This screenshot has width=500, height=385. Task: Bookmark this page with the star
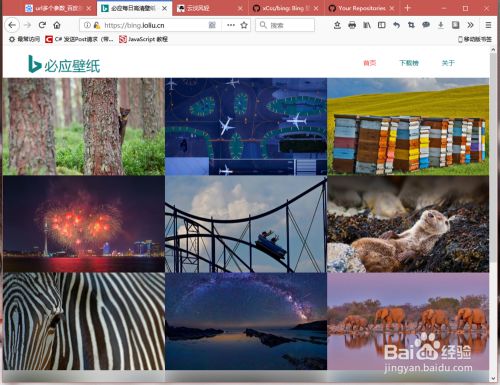click(244, 25)
